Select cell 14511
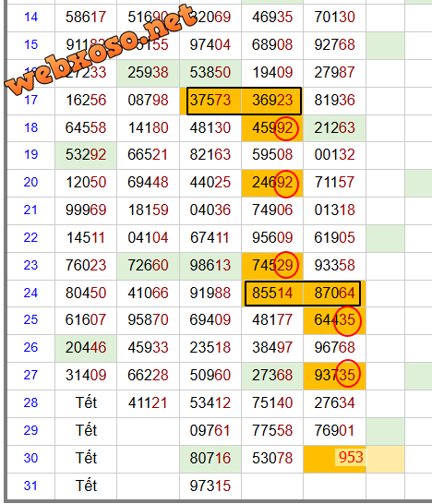The height and width of the screenshot is (504, 432). coord(86,237)
